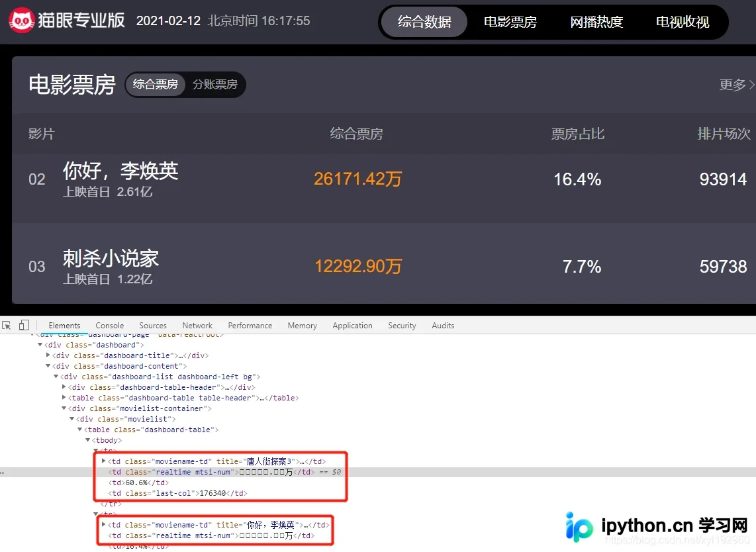The image size is (756, 552).
Task: Go to the 电视收视 tab
Action: 683,22
